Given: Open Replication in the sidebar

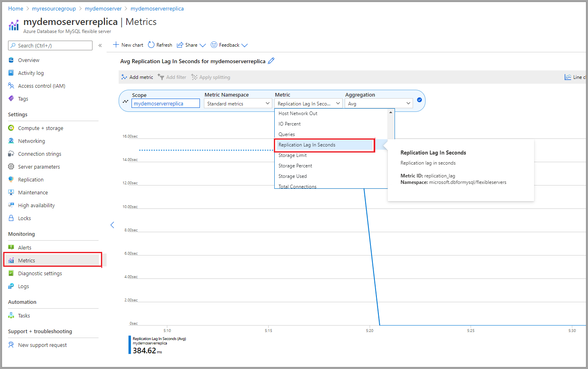Looking at the screenshot, I should pyautogui.click(x=31, y=179).
